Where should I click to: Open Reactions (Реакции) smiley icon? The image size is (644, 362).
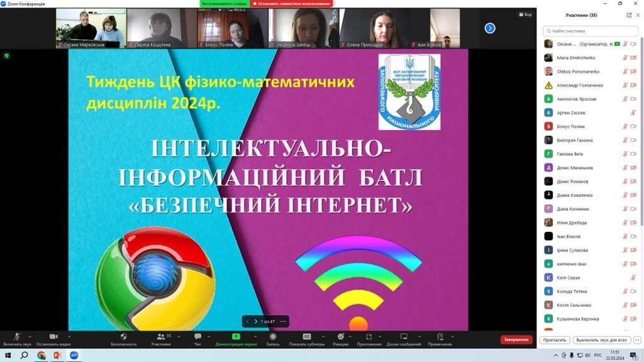click(x=340, y=337)
